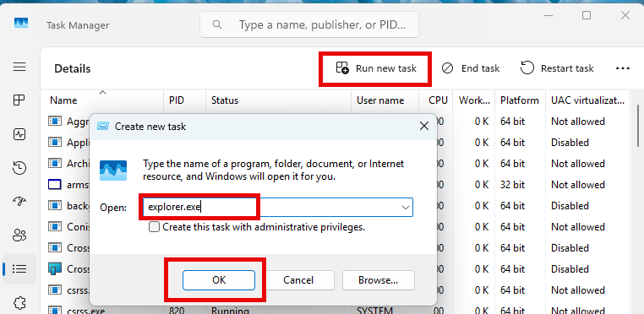
Task: Open Services page gear icon
Action: pos(19,303)
